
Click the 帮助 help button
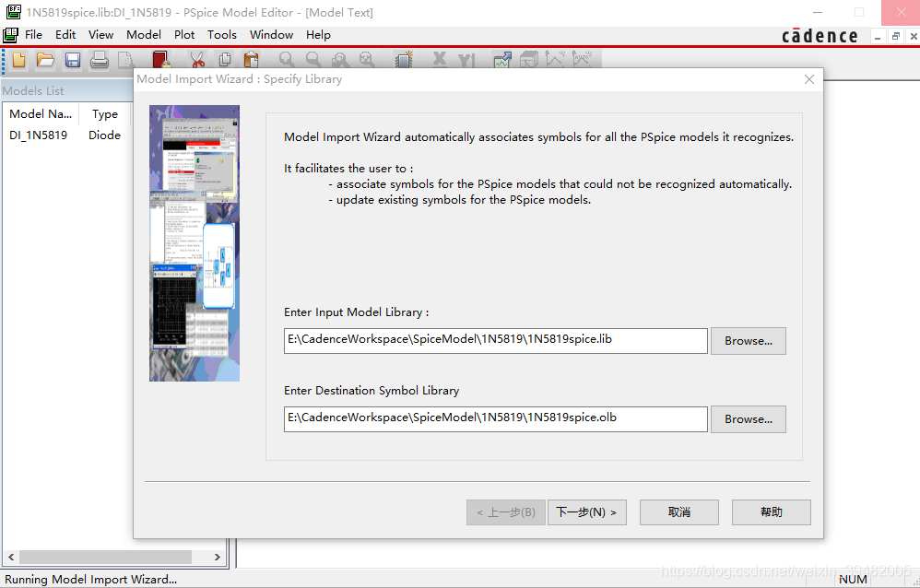click(x=771, y=512)
